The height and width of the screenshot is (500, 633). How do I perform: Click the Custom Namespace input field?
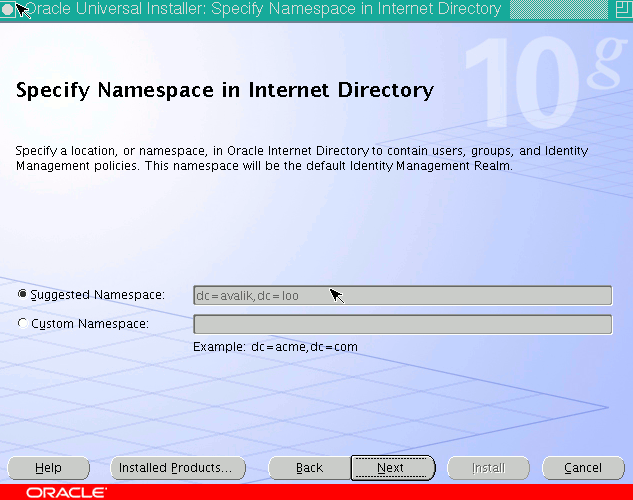coord(402,324)
